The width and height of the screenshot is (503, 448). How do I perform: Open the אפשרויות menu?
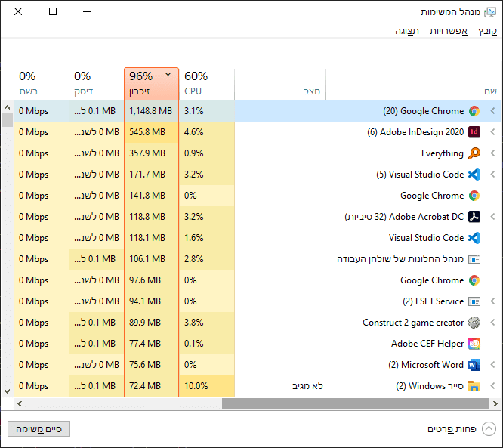(x=449, y=31)
